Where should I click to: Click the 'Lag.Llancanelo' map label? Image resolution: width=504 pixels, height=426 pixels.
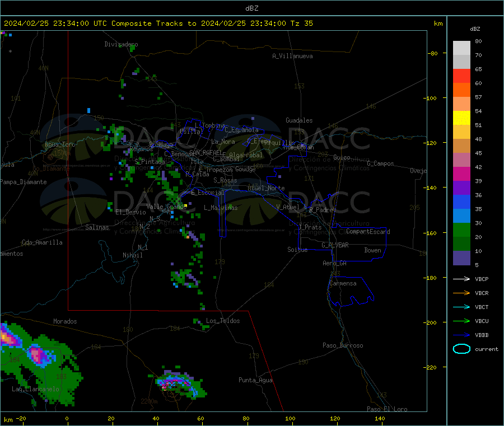click(36, 389)
